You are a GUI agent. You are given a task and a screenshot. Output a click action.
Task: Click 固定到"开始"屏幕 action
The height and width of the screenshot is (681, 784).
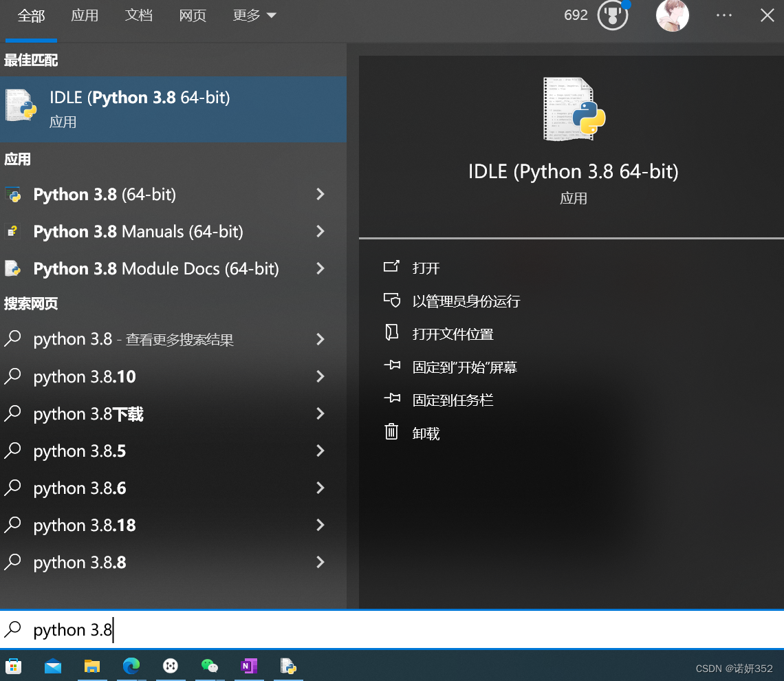(464, 367)
